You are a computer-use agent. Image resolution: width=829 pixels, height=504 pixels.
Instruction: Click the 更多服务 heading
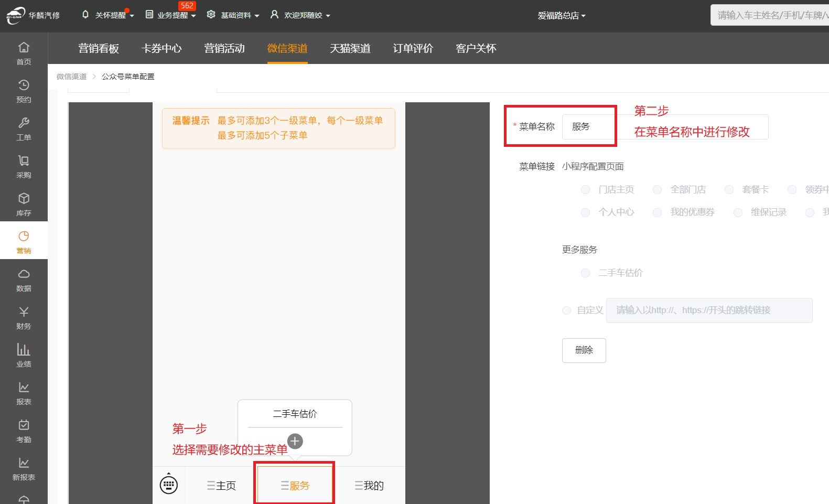(579, 250)
